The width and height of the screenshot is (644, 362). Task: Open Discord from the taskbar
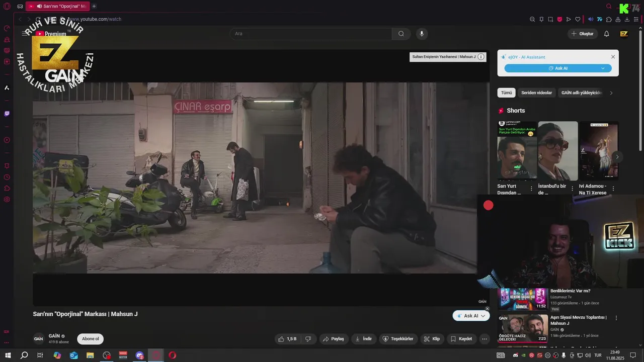pyautogui.click(x=140, y=355)
